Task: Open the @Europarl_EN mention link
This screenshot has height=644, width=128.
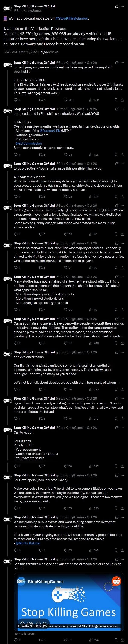Action: pos(50,131)
